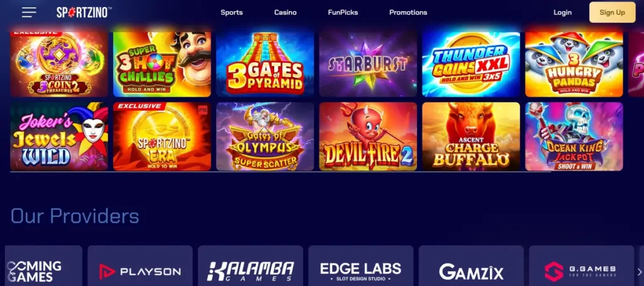
Task: Open the Casino section
Action: (286, 13)
